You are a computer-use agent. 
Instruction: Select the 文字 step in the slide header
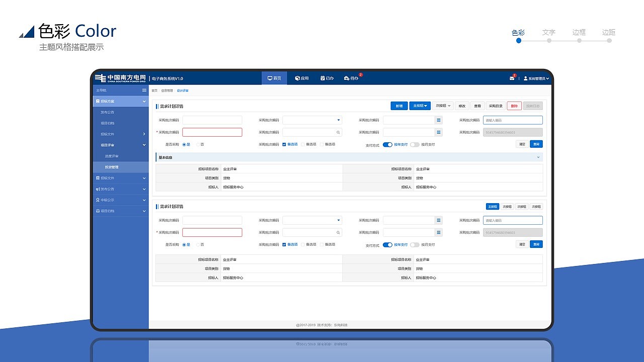[549, 32]
